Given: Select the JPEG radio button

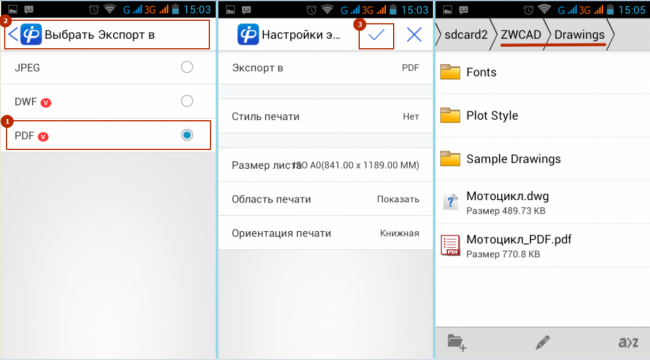Looking at the screenshot, I should pos(187,67).
